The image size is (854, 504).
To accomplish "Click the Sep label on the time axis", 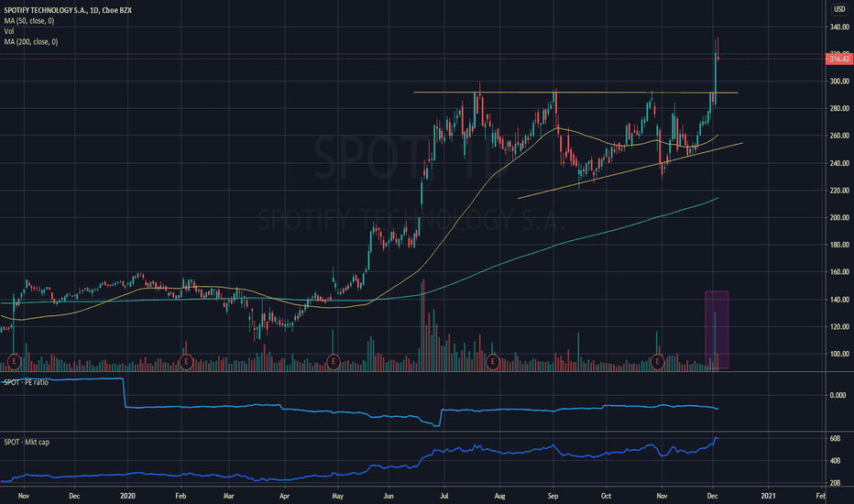I will click(553, 496).
